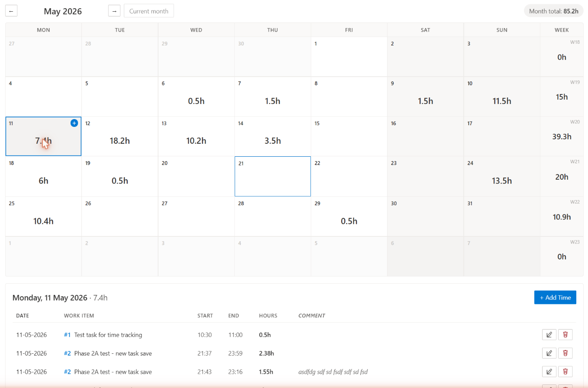Click the END column header
The height and width of the screenshot is (388, 588).
pyautogui.click(x=233, y=316)
